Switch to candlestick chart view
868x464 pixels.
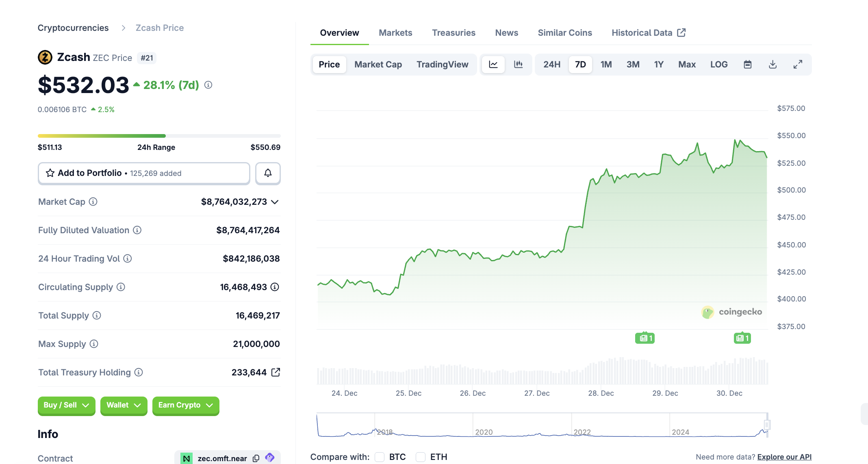pos(519,64)
